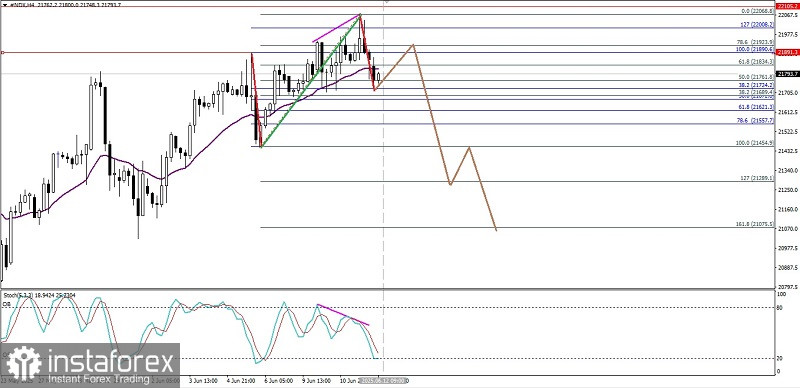This screenshot has height=388, width=800.
Task: Select the 3 Jun 13:00 time label
Action: [204, 381]
